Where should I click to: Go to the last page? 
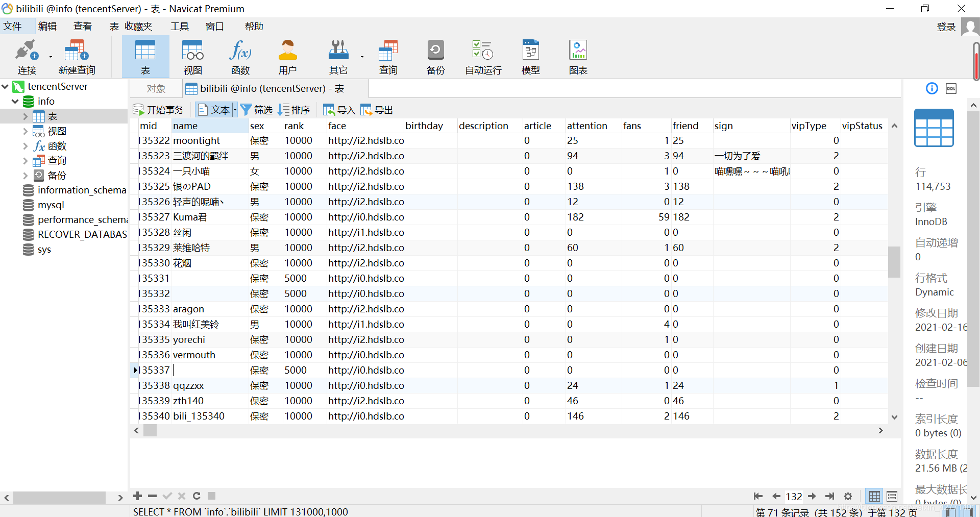pyautogui.click(x=830, y=496)
